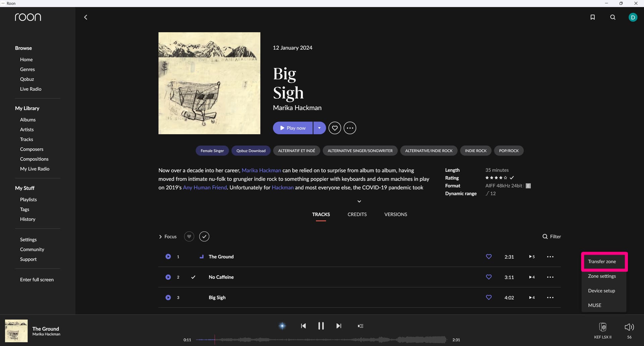This screenshot has width=644, height=346.
Task: Open more options for The Ground
Action: [x=550, y=257]
